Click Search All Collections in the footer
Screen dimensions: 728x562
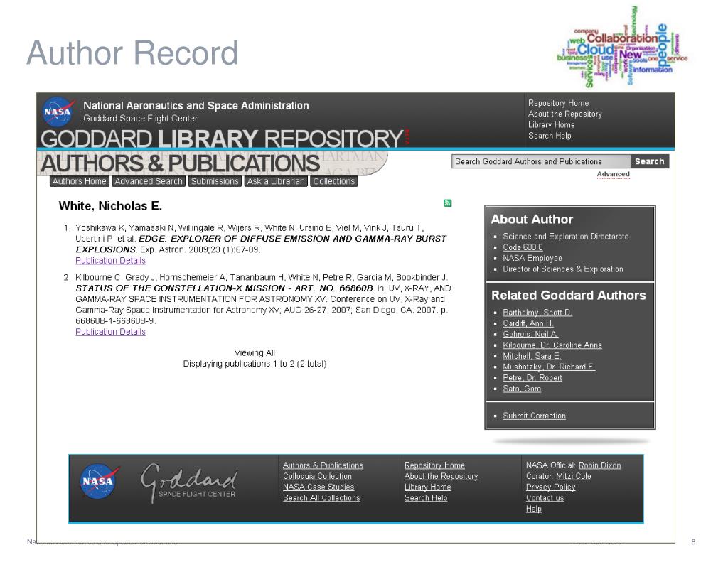[x=322, y=498]
